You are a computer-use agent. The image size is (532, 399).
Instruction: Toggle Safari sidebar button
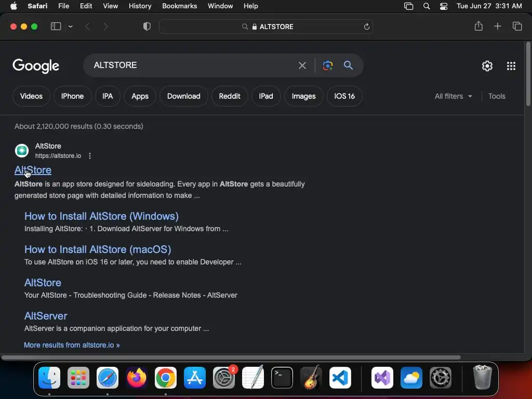click(x=56, y=26)
